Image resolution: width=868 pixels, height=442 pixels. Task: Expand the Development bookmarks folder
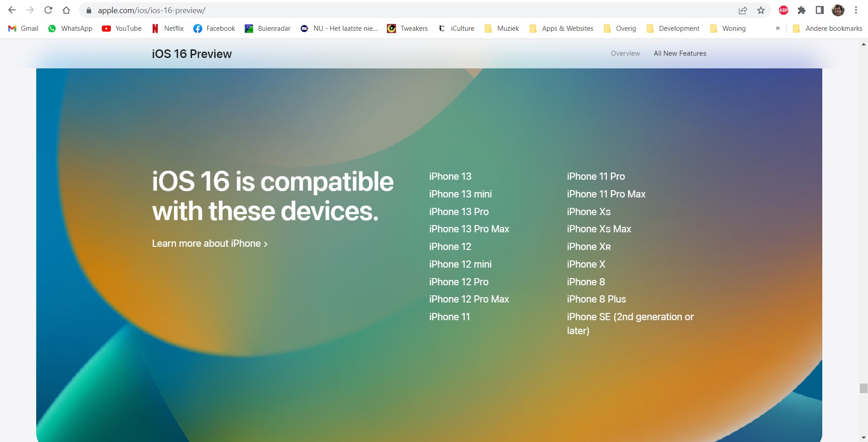[673, 29]
